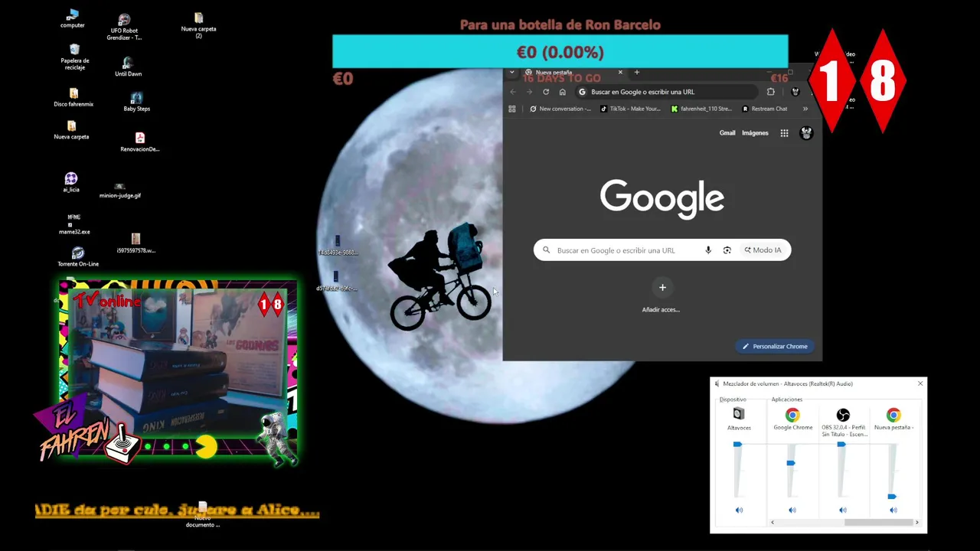Mute the OBS 32.0.4 application volume
The width and height of the screenshot is (980, 551).
[843, 510]
